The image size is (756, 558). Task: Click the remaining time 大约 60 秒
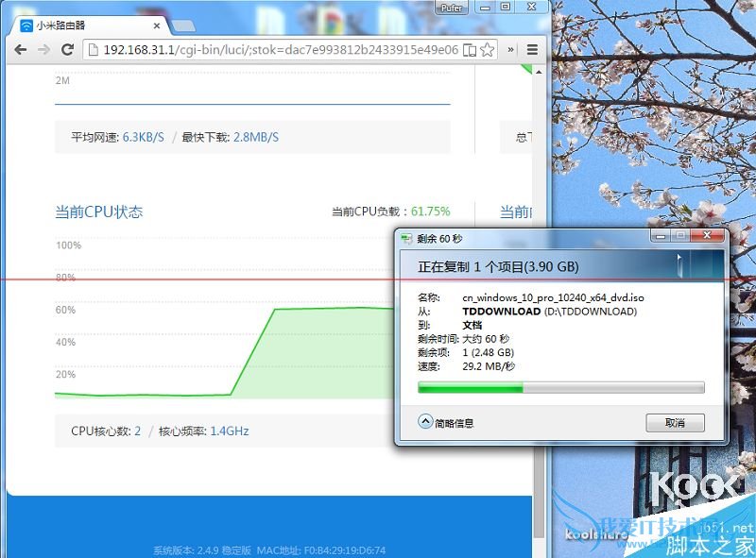click(486, 339)
